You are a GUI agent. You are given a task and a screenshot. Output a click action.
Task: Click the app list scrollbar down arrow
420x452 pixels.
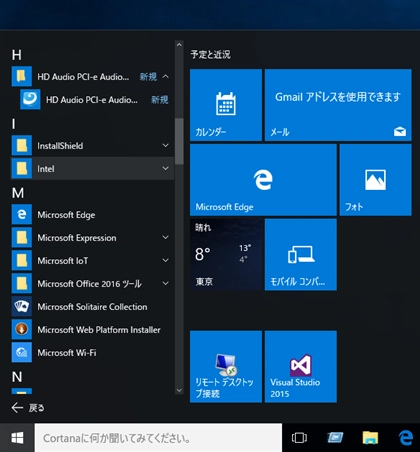179,390
